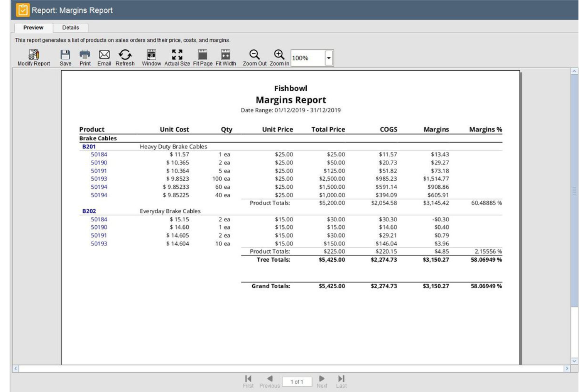588x392 pixels.
Task: Select the Preview tab
Action: point(33,27)
